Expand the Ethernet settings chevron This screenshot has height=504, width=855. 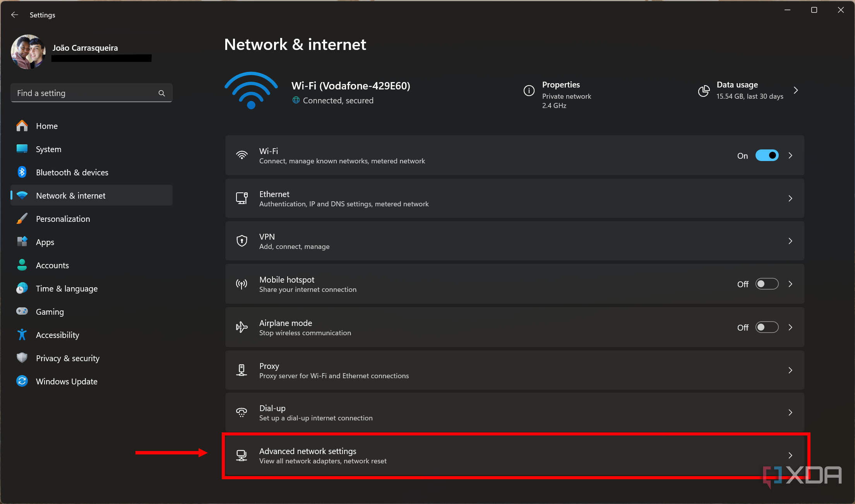click(x=790, y=198)
